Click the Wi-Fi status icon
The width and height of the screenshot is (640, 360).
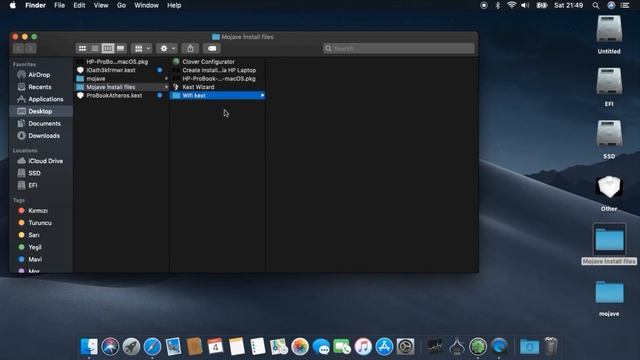pos(511,5)
